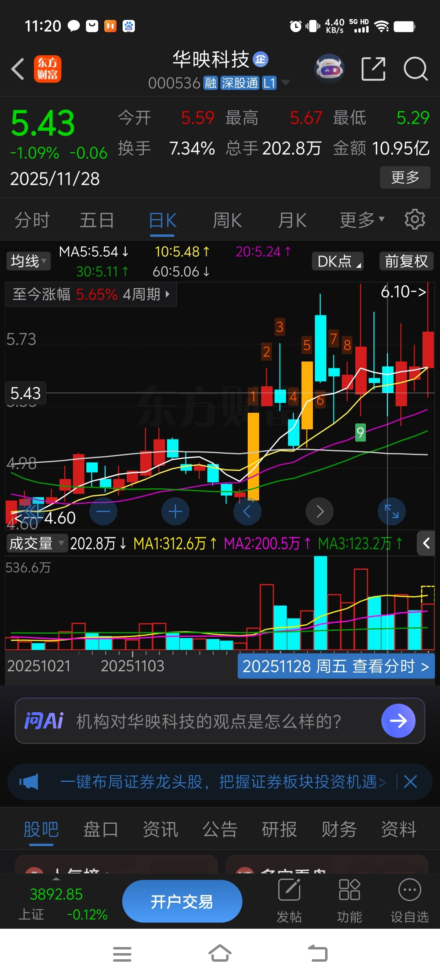The width and height of the screenshot is (440, 980).
Task: Open chart settings gear icon
Action: (415, 219)
